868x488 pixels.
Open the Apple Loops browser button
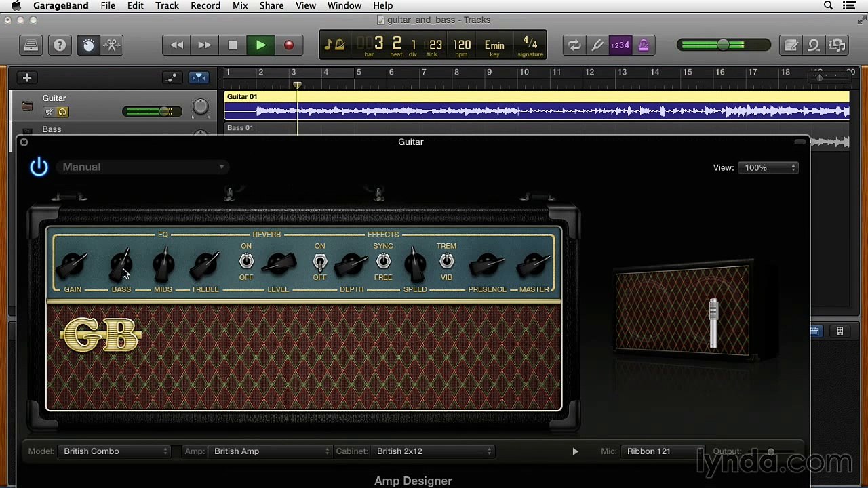coord(814,45)
